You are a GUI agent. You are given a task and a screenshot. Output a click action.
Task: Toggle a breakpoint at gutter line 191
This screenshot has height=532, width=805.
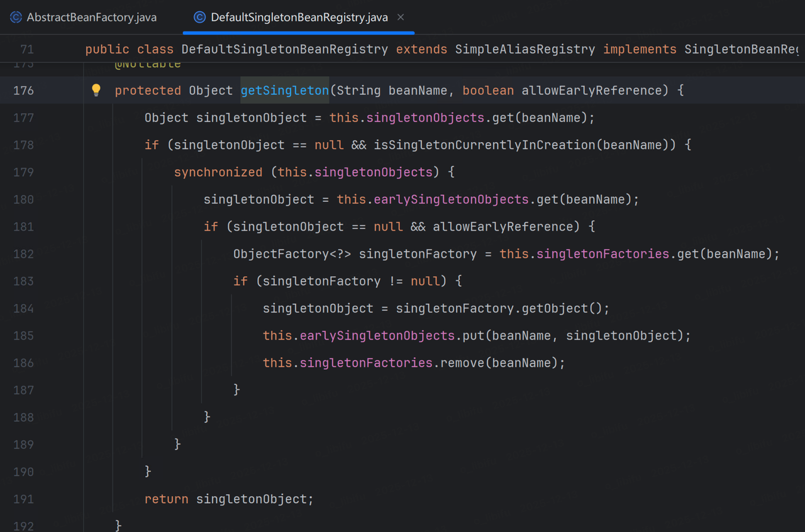click(x=23, y=499)
